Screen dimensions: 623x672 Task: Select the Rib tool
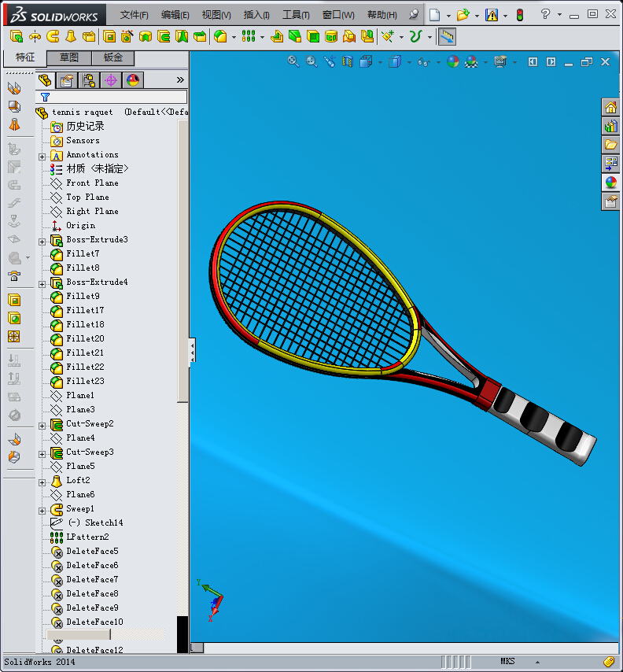[277, 36]
